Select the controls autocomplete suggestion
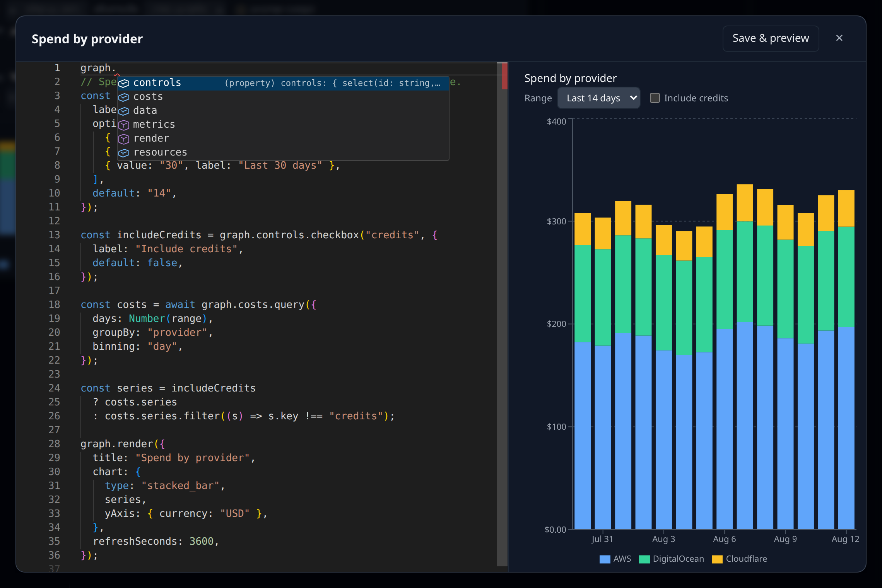The height and width of the screenshot is (588, 882). tap(283, 83)
